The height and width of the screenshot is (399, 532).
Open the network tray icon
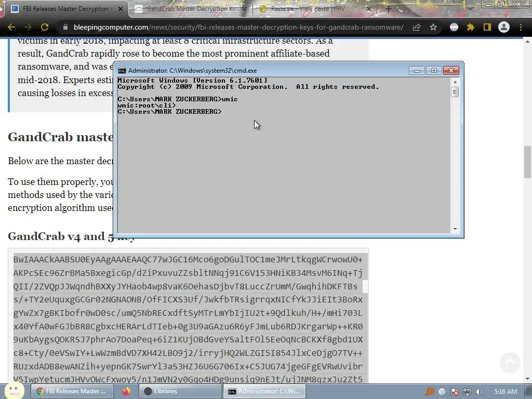(x=467, y=392)
